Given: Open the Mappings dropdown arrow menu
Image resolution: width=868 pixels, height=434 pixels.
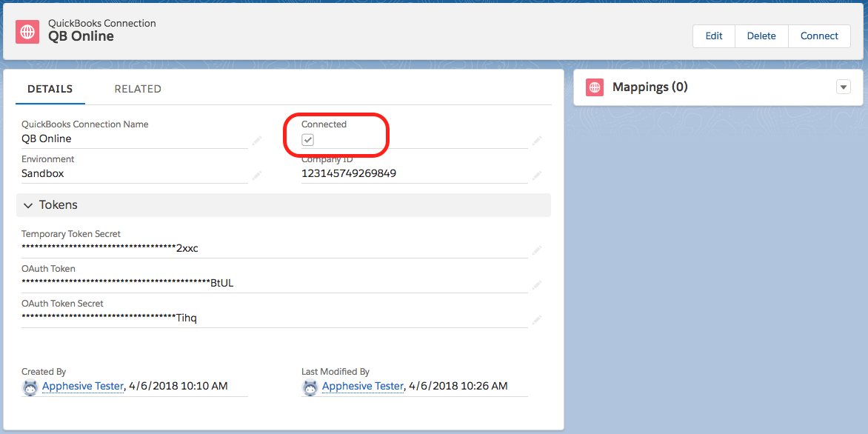Looking at the screenshot, I should [x=843, y=87].
